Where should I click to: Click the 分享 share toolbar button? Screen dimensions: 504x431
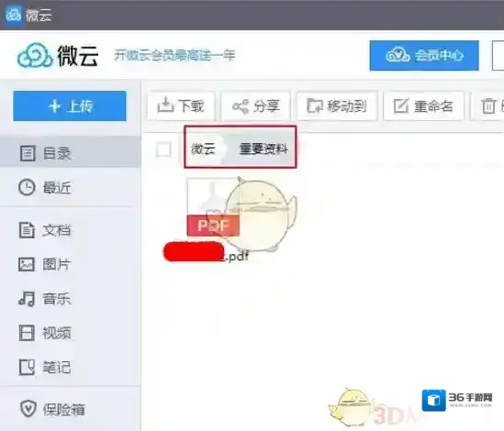point(256,106)
